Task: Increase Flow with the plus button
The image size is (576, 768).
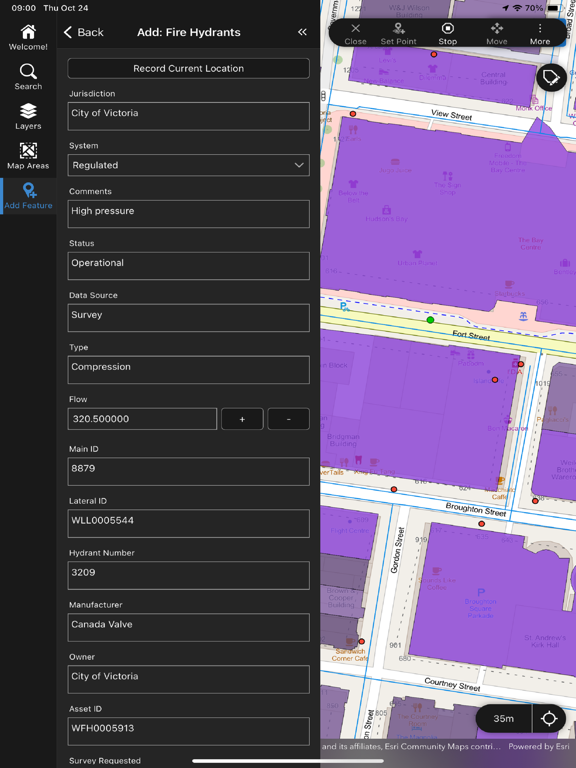Action: 242,419
